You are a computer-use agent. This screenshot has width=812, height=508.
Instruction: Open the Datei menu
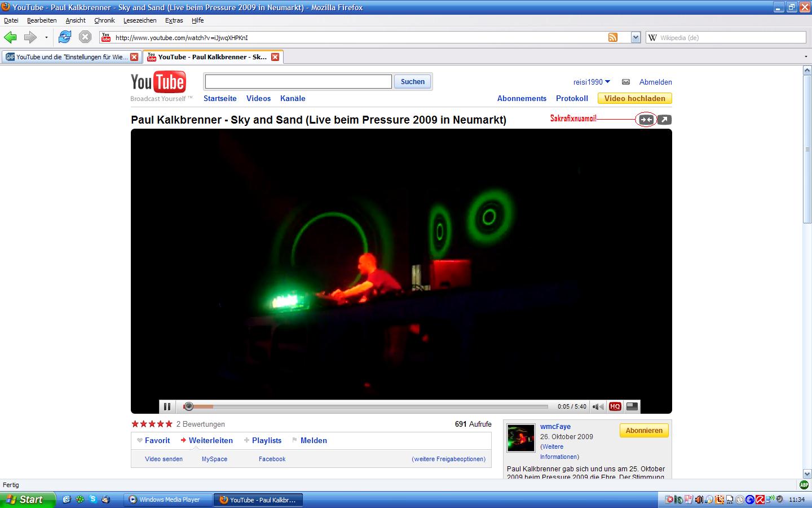tap(11, 20)
